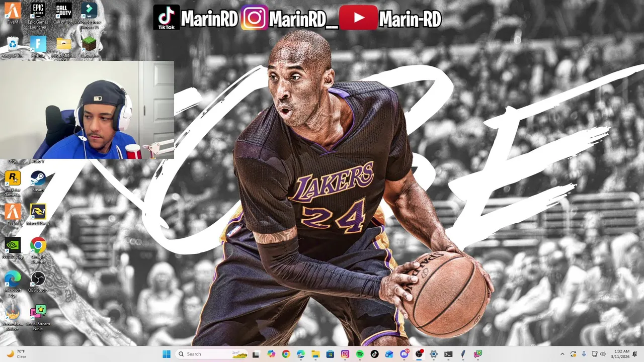Launch Copilot from the taskbar
Image resolution: width=644 pixels, height=362 pixels.
pos(271,354)
